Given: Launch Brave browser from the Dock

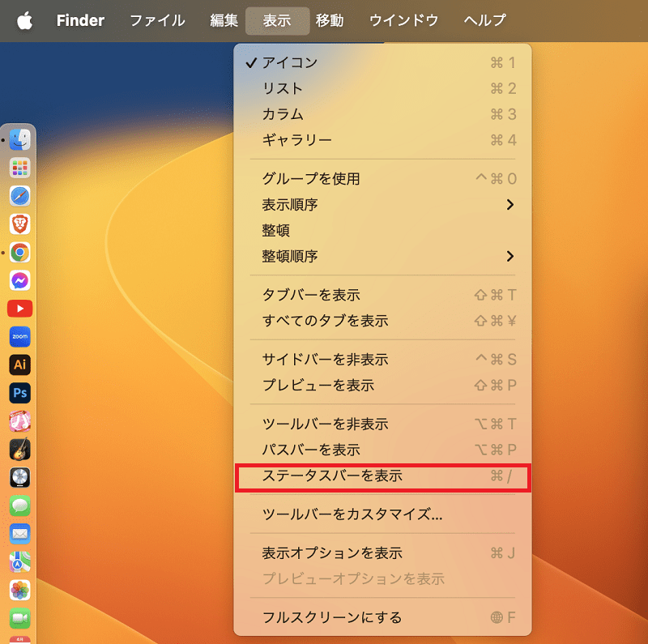Looking at the screenshot, I should (x=19, y=224).
